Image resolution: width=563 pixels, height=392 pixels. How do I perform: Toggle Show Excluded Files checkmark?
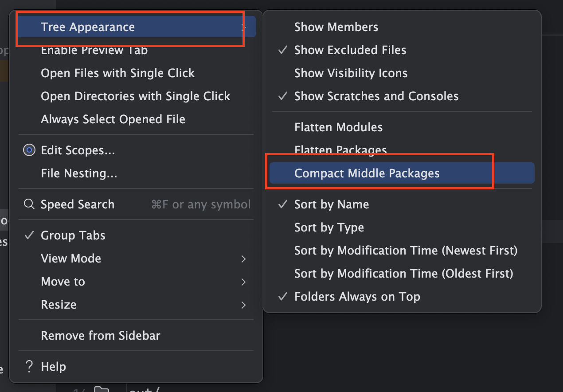click(283, 50)
